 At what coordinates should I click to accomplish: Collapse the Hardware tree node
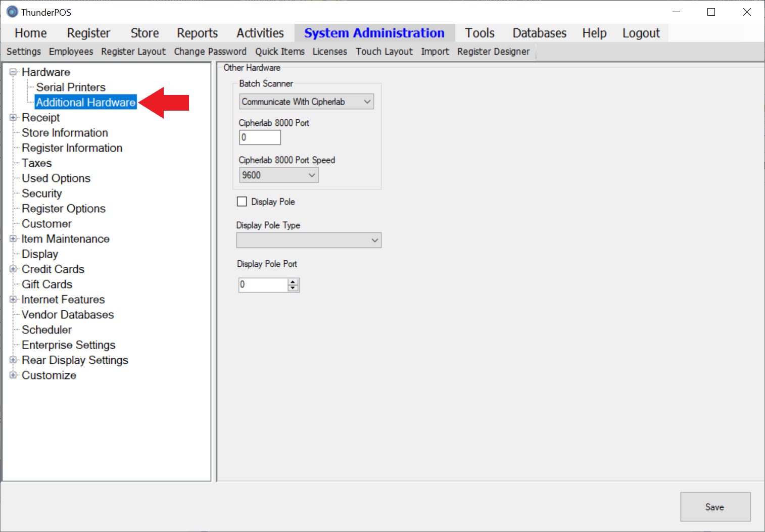(x=13, y=72)
